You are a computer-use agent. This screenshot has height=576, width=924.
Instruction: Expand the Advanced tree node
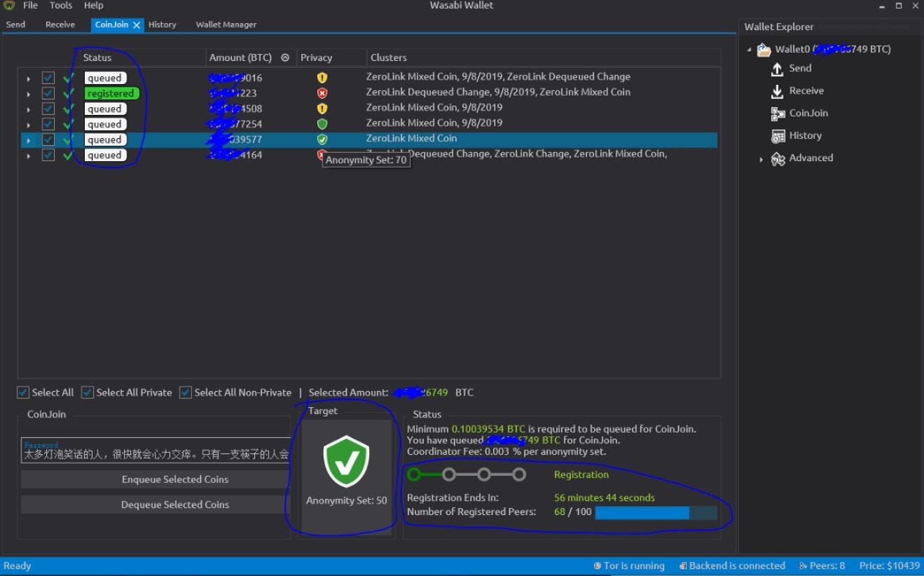[761, 160]
